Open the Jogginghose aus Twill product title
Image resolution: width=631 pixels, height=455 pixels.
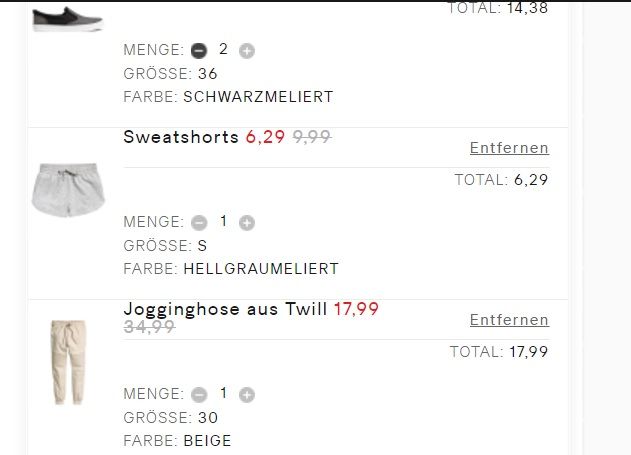pyautogui.click(x=225, y=309)
